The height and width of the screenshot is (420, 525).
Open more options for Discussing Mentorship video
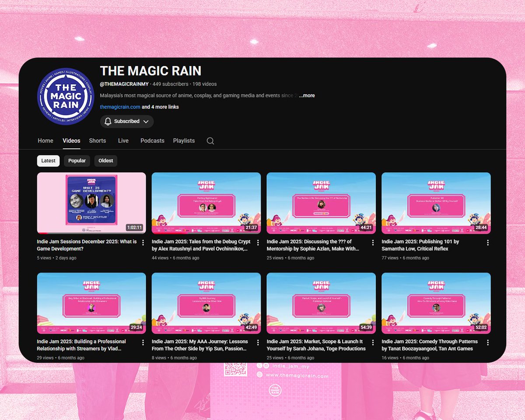[x=373, y=243]
